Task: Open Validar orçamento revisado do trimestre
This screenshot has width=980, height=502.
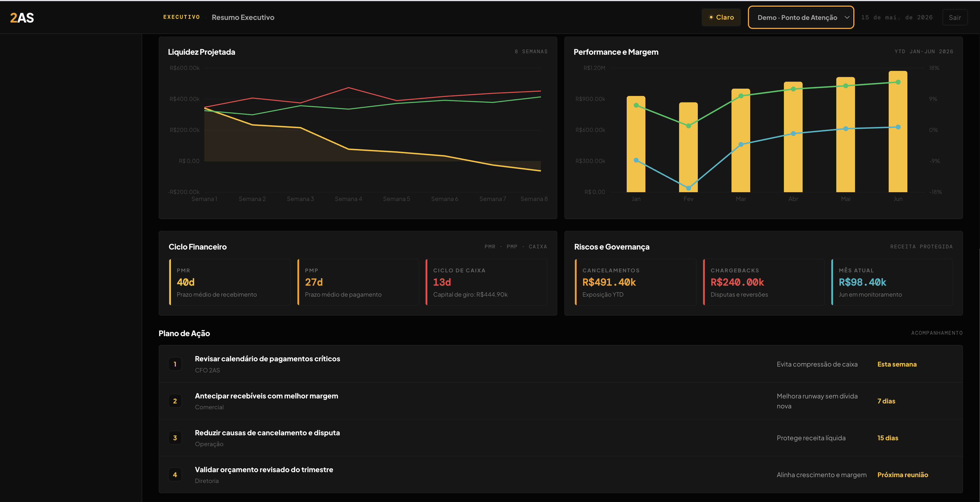Action: click(x=264, y=470)
